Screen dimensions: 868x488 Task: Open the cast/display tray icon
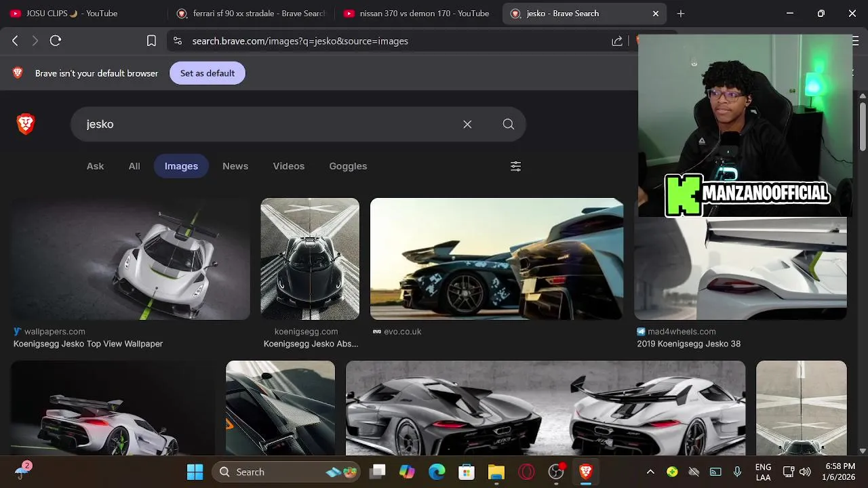[x=715, y=472]
